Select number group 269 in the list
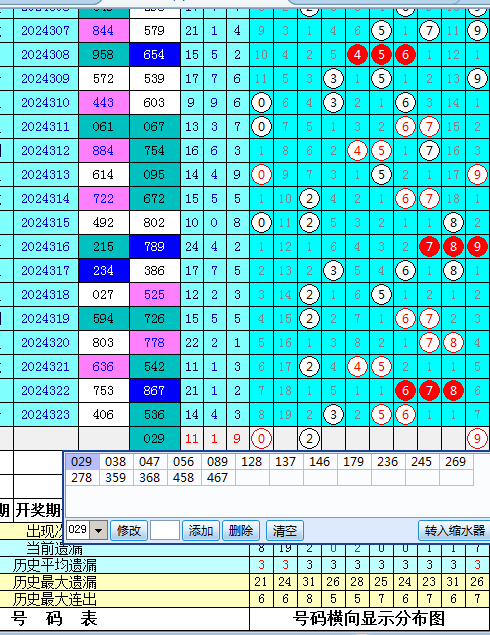Screen dimensions: 490x635 click(x=456, y=462)
